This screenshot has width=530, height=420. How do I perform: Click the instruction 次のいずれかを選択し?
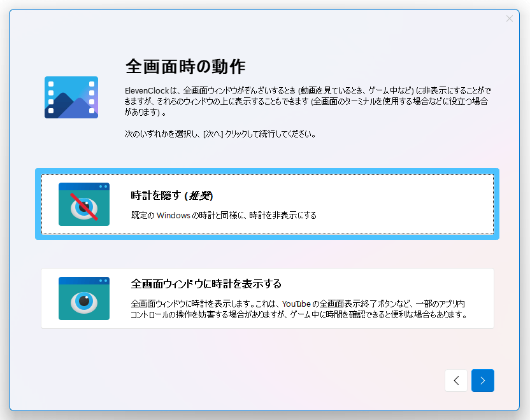[x=163, y=134]
